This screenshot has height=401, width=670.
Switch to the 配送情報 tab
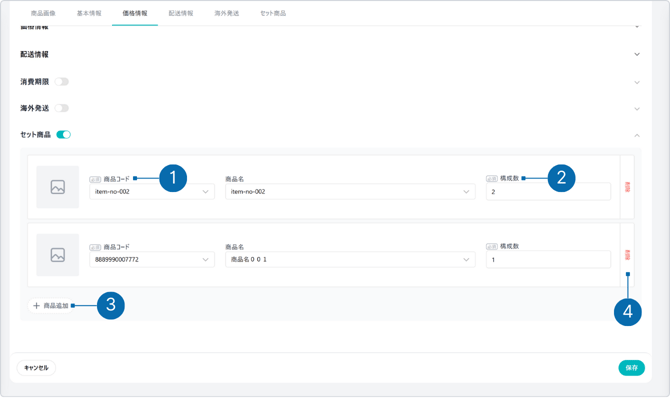181,14
